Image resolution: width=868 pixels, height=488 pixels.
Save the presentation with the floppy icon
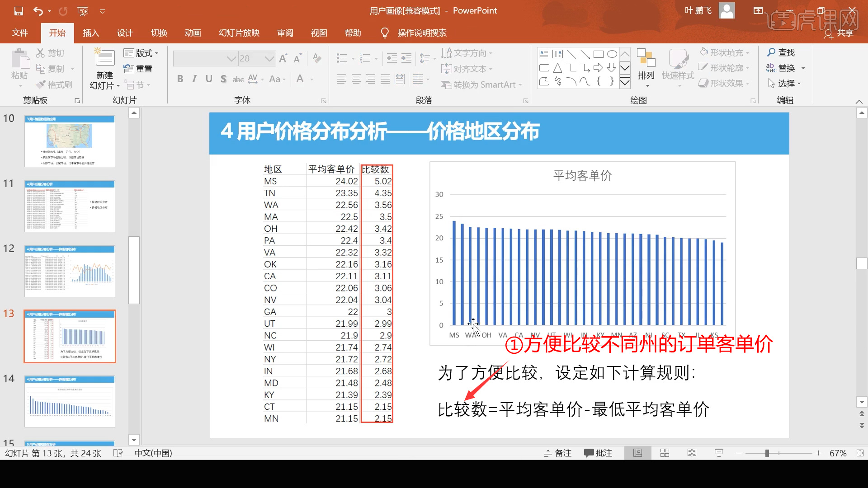pos(19,11)
